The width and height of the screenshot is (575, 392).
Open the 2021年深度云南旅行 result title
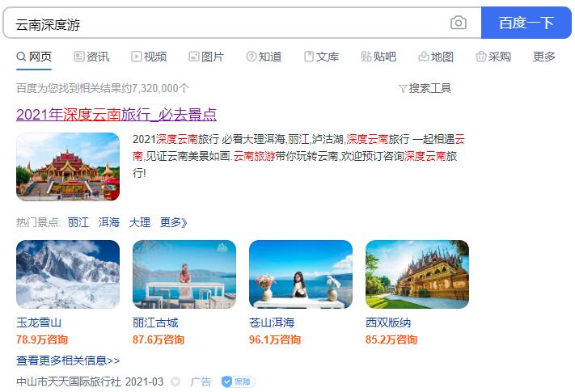tap(116, 115)
